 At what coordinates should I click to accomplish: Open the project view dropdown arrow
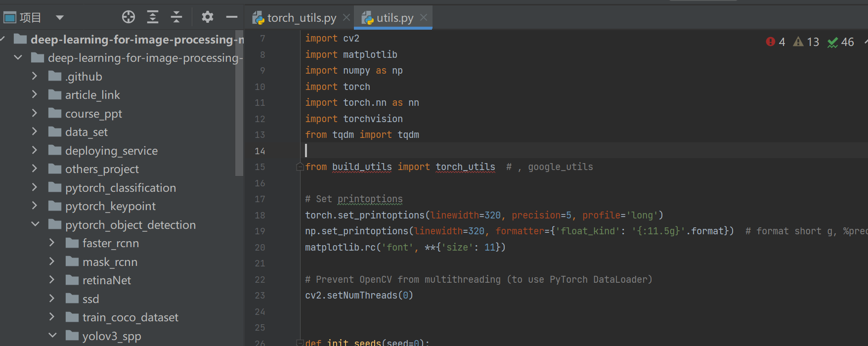click(60, 18)
